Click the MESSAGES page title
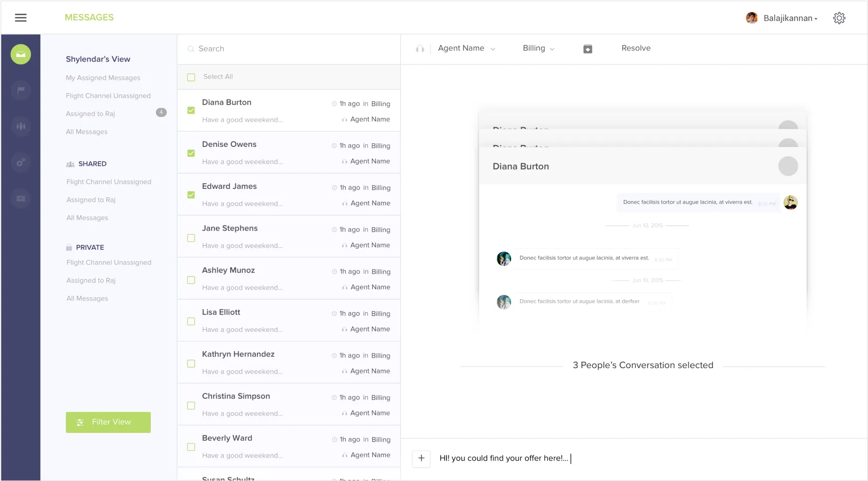 pos(89,17)
